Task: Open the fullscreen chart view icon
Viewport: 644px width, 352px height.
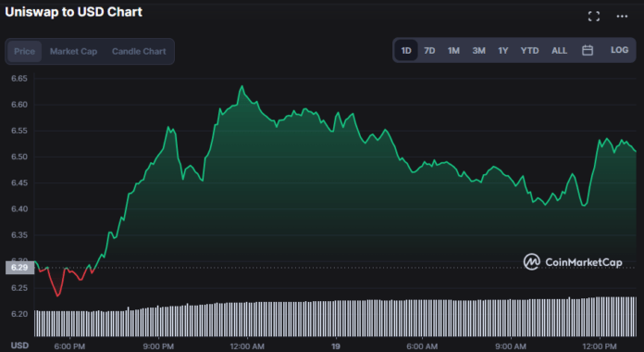Action: pos(593,17)
